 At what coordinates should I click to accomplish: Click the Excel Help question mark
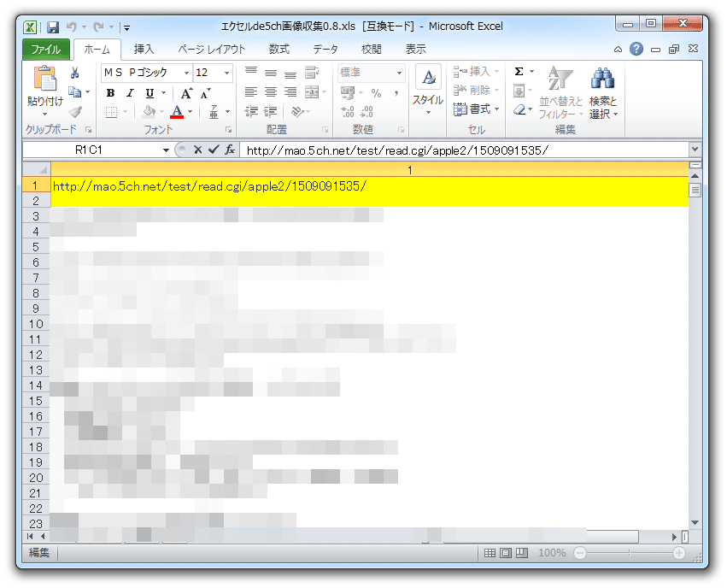click(x=636, y=49)
